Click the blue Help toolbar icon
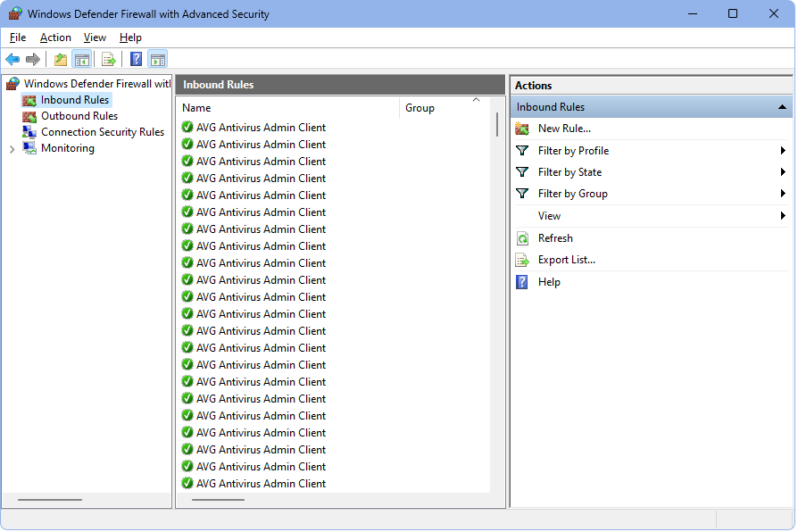798x532 pixels. tap(136, 60)
